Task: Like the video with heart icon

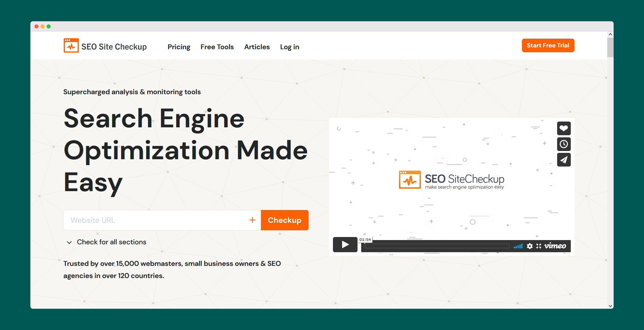Action: (563, 128)
